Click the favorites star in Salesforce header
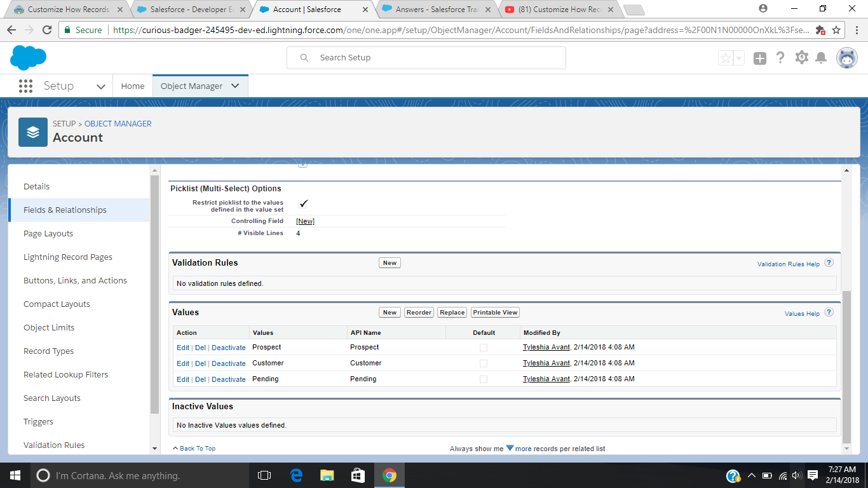Viewport: 868px width, 488px height. click(x=726, y=58)
